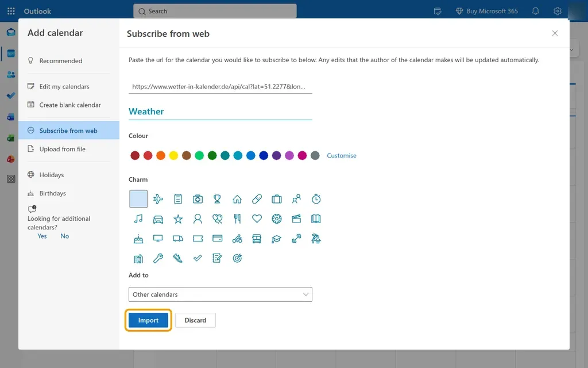This screenshot has width=588, height=368.
Task: Select the airplane charm
Action: (x=158, y=199)
